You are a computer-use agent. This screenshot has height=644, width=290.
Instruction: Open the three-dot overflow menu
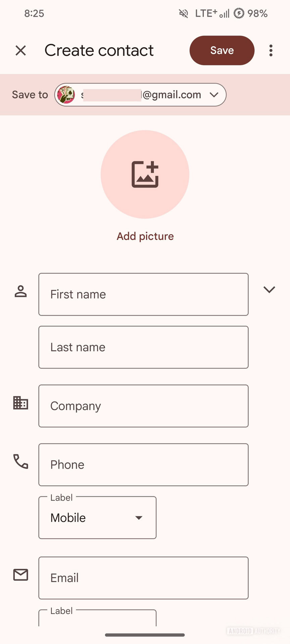271,51
